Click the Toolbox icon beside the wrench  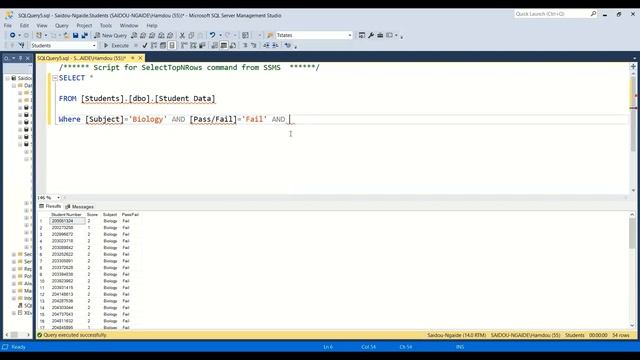380,36
